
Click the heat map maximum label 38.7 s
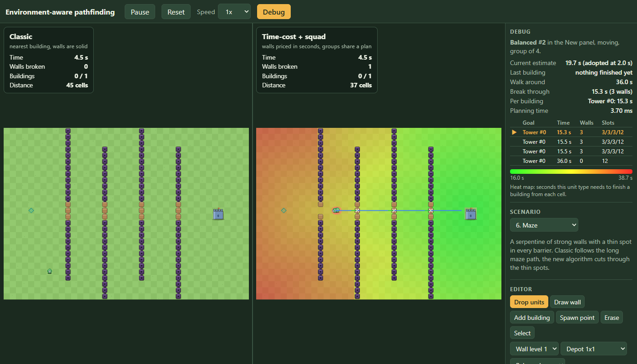click(625, 178)
